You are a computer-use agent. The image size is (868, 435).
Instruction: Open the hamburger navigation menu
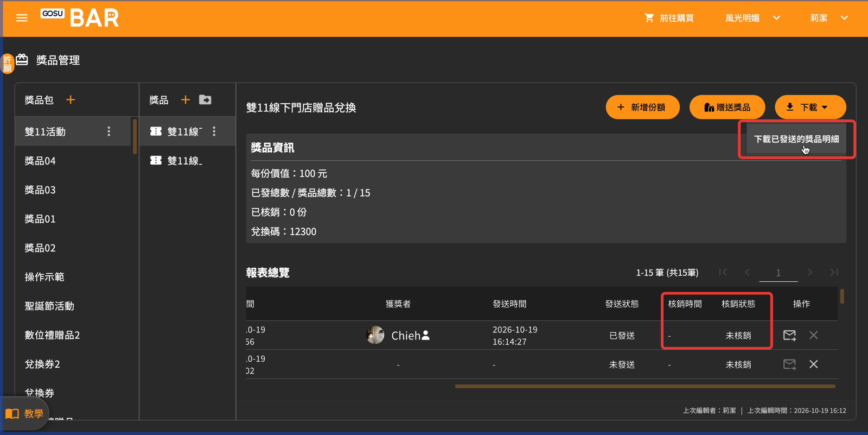click(x=22, y=18)
